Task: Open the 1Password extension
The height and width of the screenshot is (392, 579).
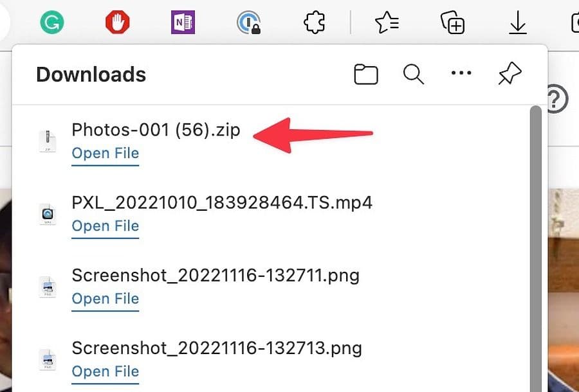Action: 248,21
